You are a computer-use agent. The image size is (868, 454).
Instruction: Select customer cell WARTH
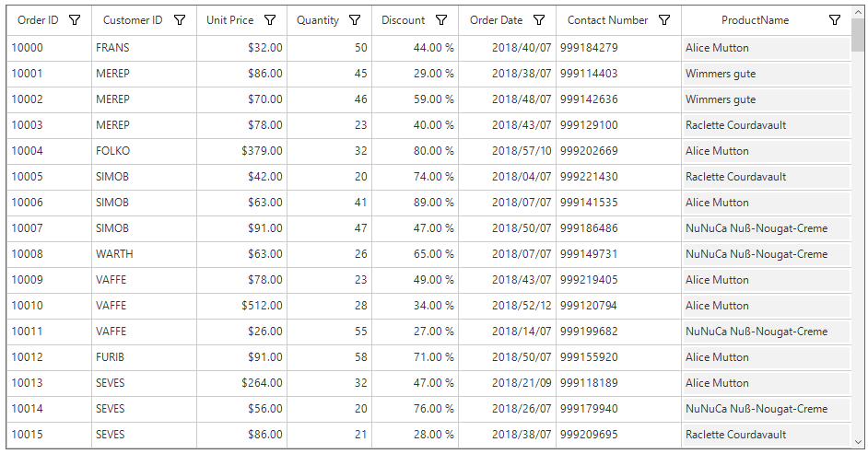click(x=144, y=254)
